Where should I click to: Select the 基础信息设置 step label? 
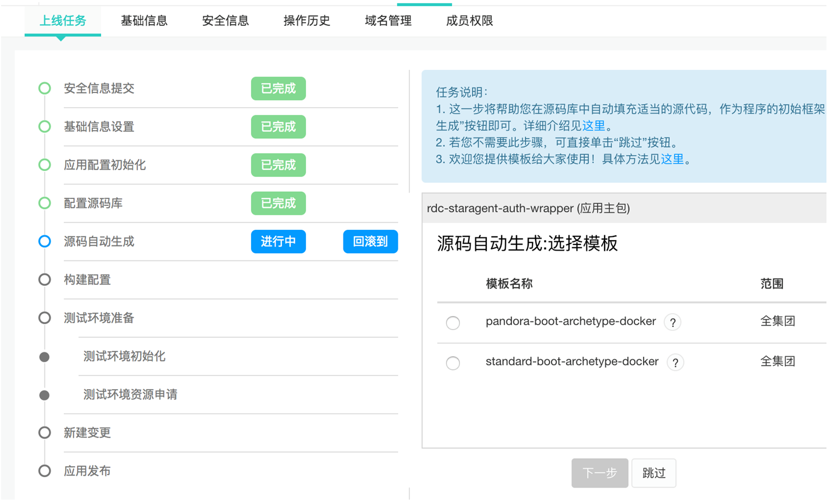(x=99, y=127)
